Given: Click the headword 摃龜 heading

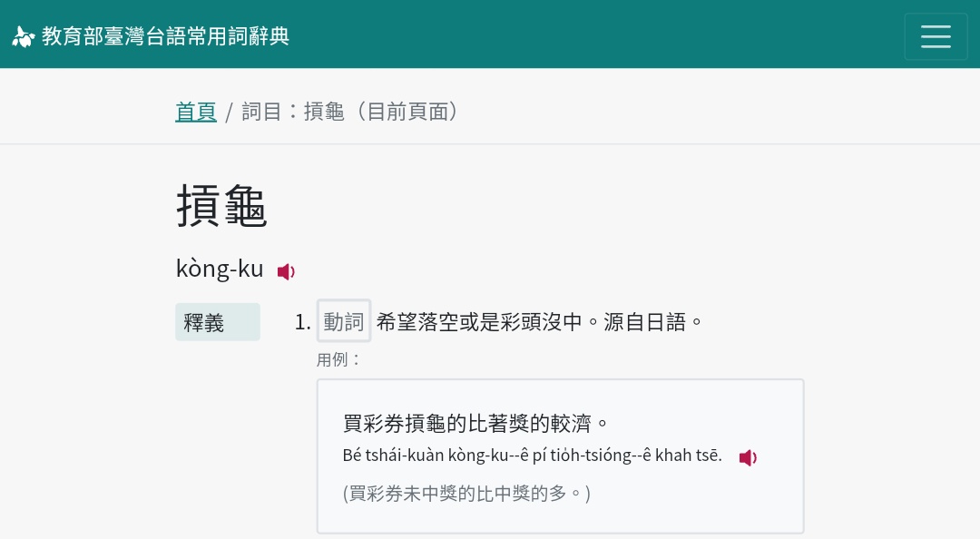Looking at the screenshot, I should pos(222,206).
